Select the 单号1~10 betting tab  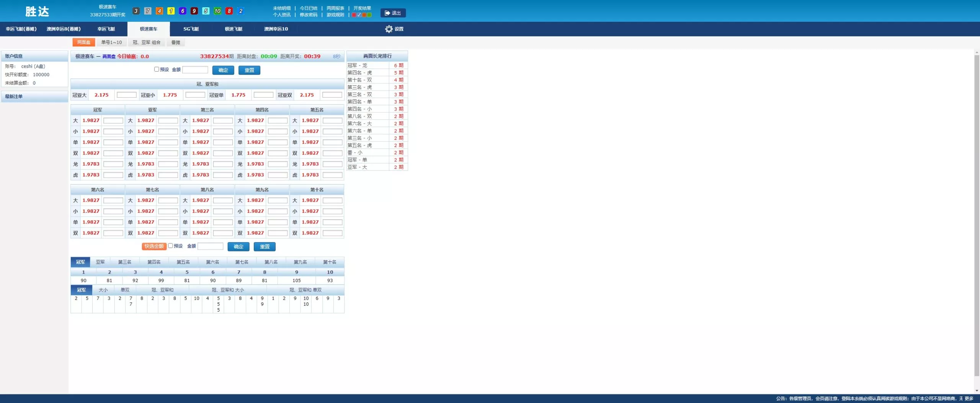111,42
